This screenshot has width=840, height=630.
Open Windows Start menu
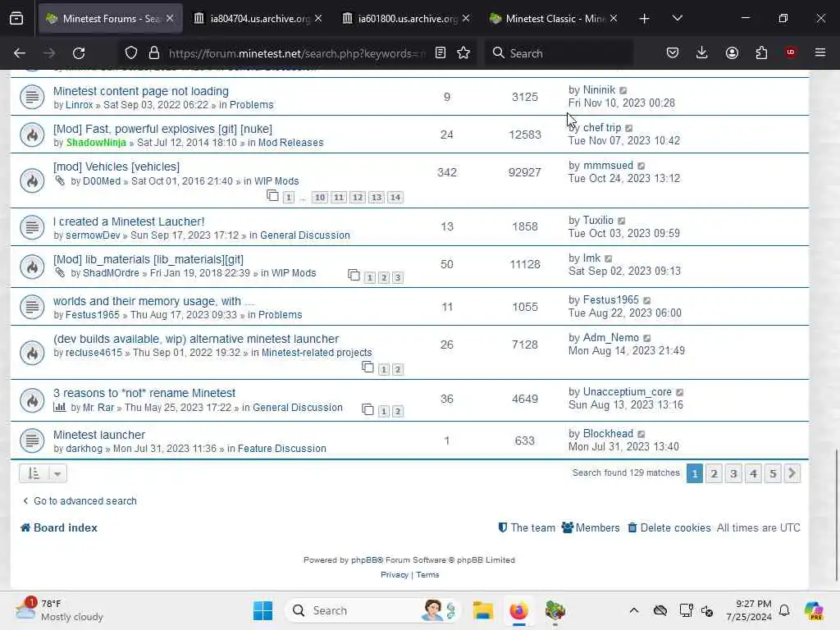point(262,610)
